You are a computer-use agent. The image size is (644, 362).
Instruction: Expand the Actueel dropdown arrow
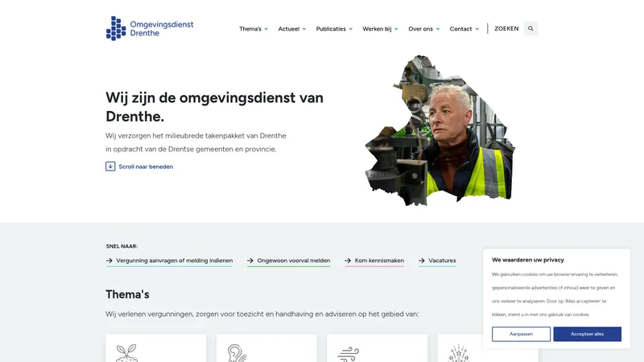pos(304,29)
